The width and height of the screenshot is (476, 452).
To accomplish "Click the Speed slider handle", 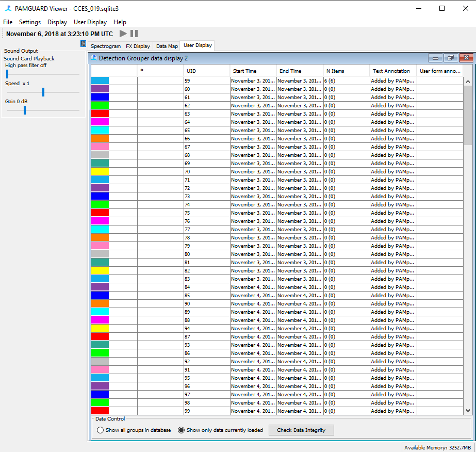I will click(43, 92).
